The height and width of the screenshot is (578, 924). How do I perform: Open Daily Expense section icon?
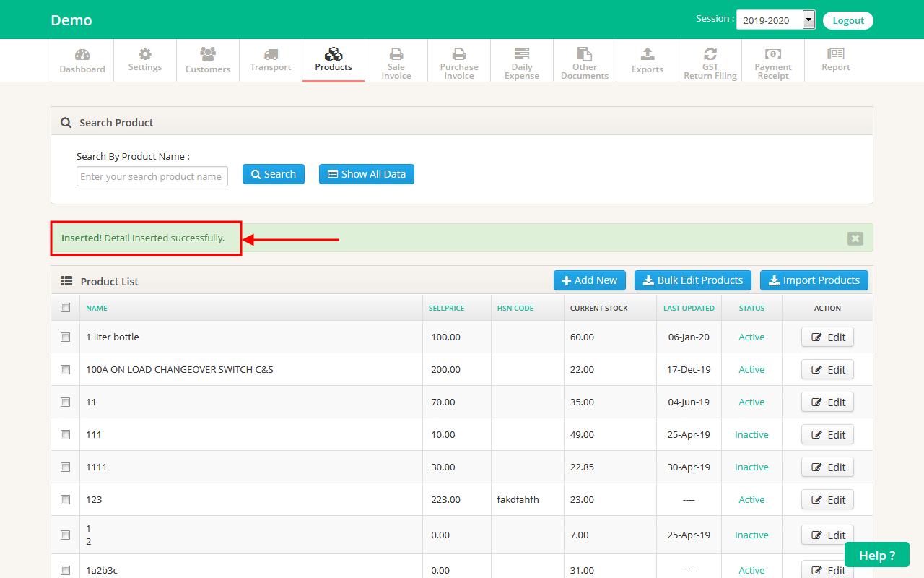pyautogui.click(x=522, y=53)
